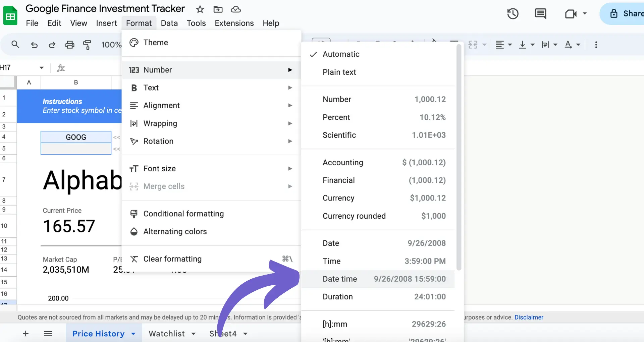Select the Automatic number format

tap(378, 54)
